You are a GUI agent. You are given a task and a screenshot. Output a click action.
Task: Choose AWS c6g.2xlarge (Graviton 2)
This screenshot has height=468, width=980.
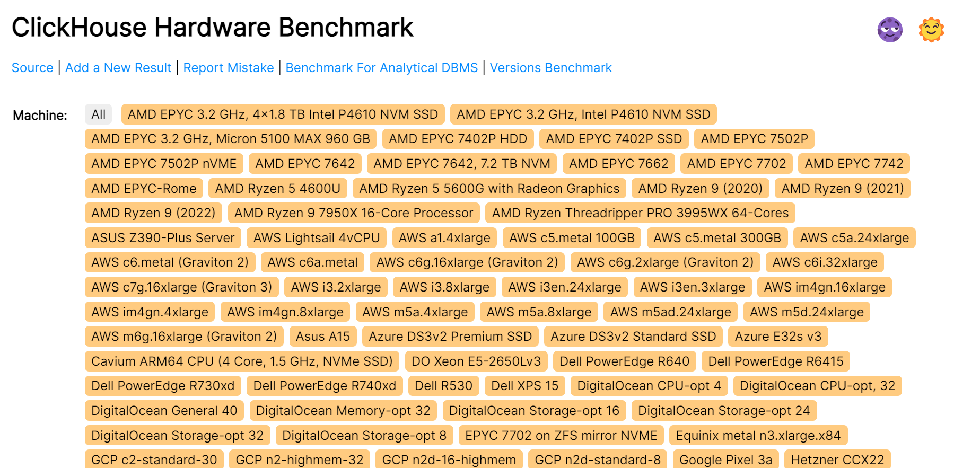(x=666, y=262)
